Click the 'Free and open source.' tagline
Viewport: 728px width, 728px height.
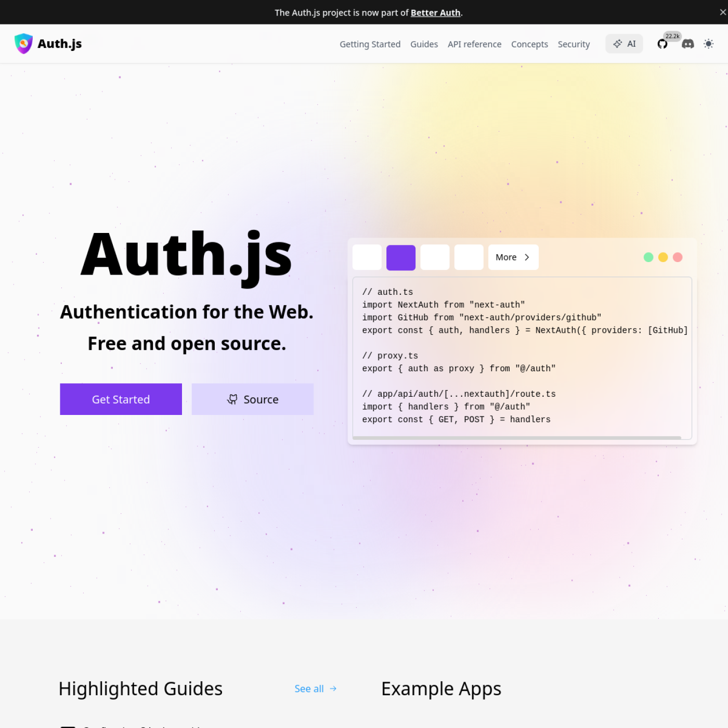pyautogui.click(x=187, y=344)
